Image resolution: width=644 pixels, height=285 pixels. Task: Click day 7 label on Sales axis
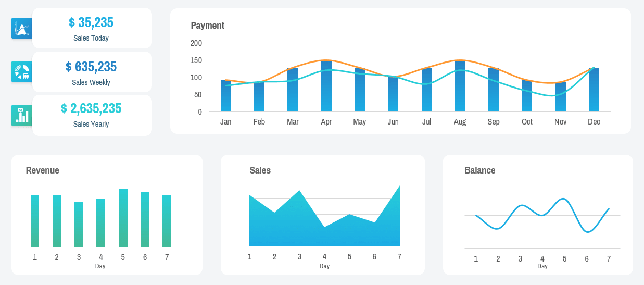399,256
